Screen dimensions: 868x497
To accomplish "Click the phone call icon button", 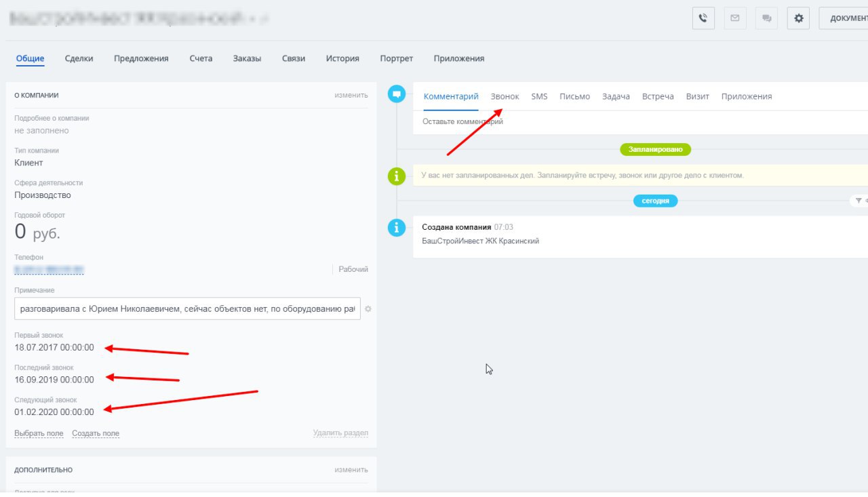I will coord(703,18).
